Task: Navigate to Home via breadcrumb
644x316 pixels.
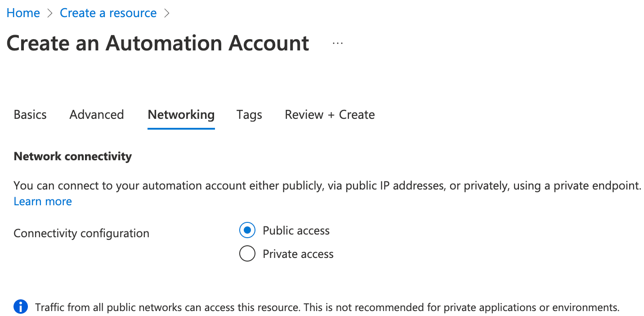Action: click(23, 13)
